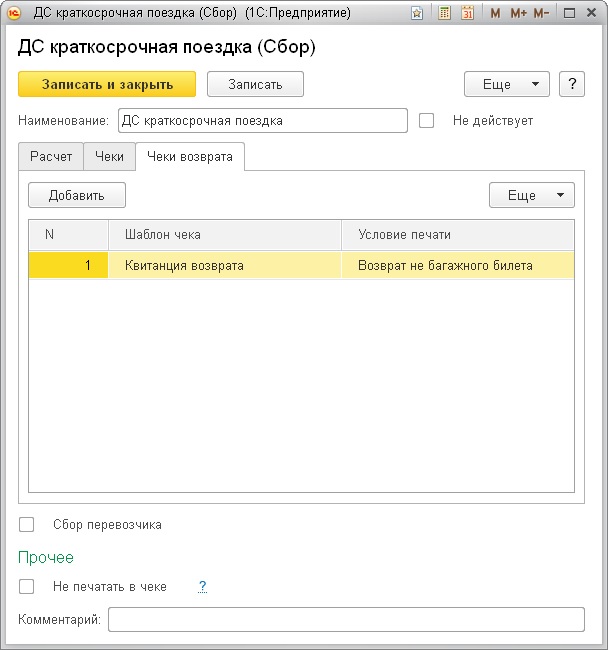Click the add to favorites star icon
This screenshot has height=650, width=608.
(417, 13)
